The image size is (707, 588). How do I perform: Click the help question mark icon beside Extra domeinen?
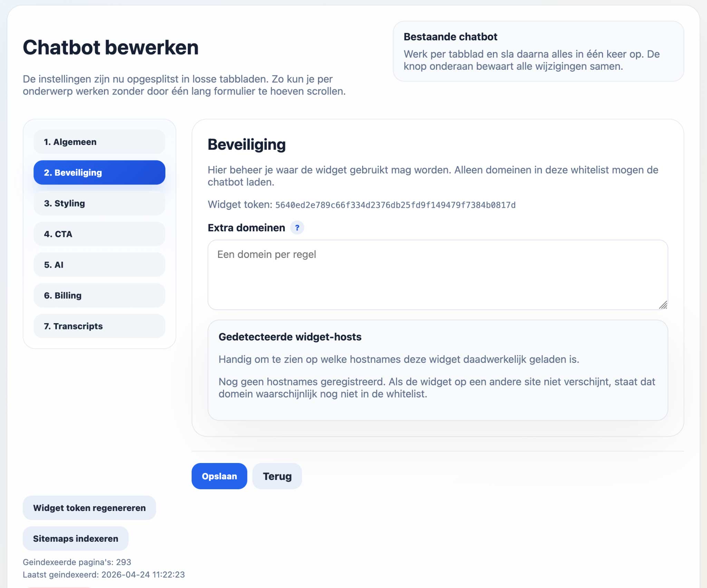click(x=297, y=228)
